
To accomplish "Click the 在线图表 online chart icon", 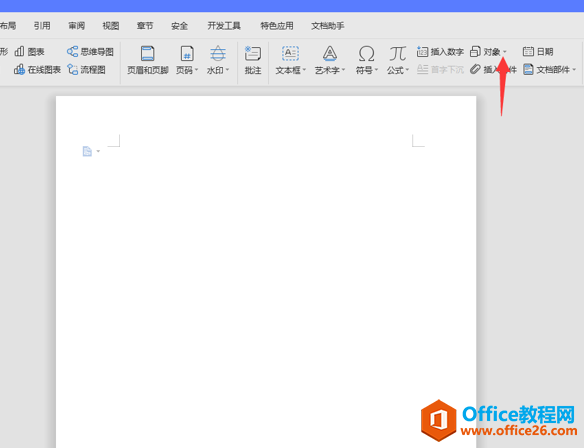I will [x=19, y=69].
